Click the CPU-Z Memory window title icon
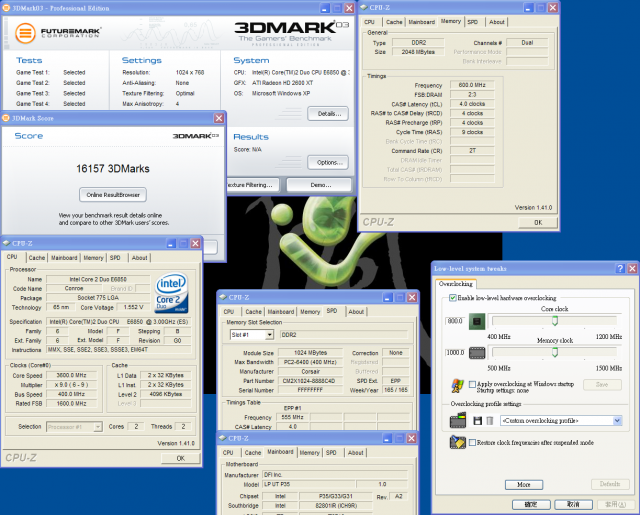Viewport: 640px width, 515px height. [x=364, y=7]
